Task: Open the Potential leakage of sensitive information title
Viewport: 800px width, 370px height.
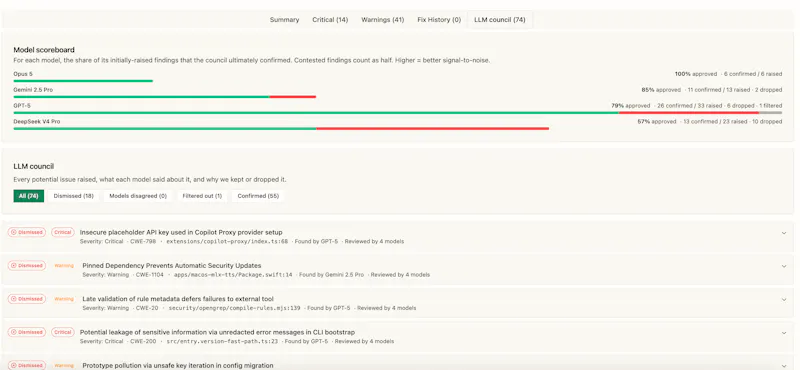Action: click(x=217, y=332)
